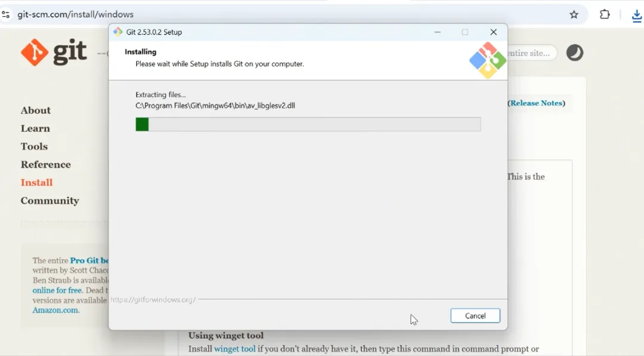Open the browser Extensions puzzle icon
Viewport: 644px width, 356px height.
(605, 14)
